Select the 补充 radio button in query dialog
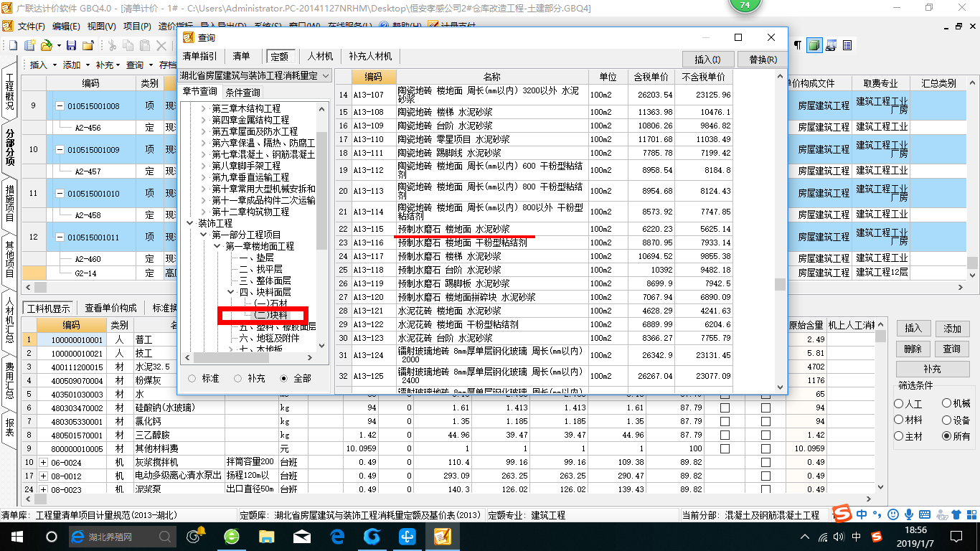This screenshot has height=551, width=980. [x=237, y=378]
